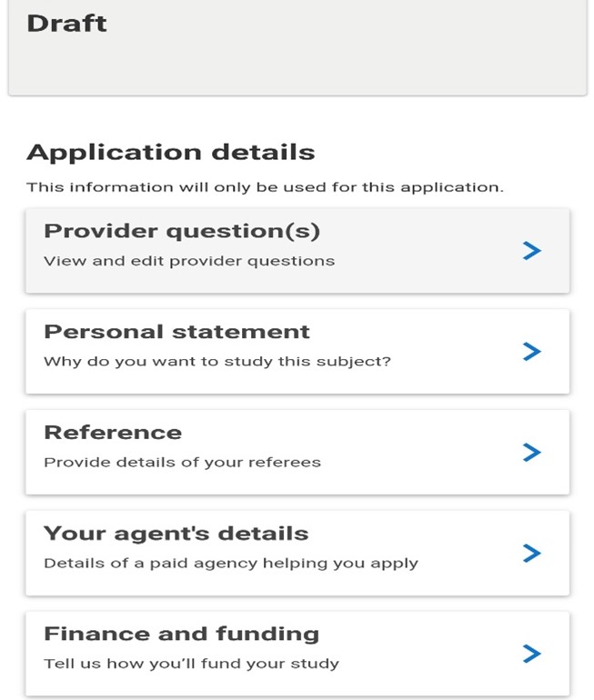Click 'Tell us how you'll fund your study'
The width and height of the screenshot is (594, 700).
pyautogui.click(x=191, y=664)
